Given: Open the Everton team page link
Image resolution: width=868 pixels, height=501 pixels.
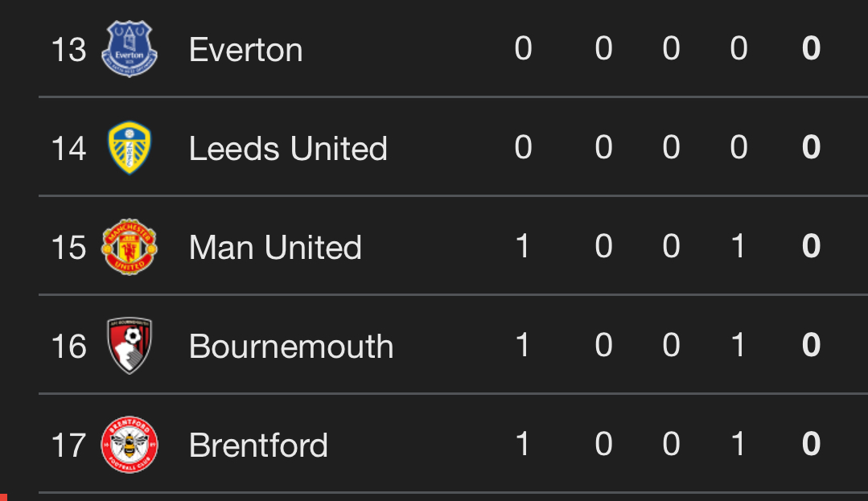Looking at the screenshot, I should pyautogui.click(x=246, y=50).
